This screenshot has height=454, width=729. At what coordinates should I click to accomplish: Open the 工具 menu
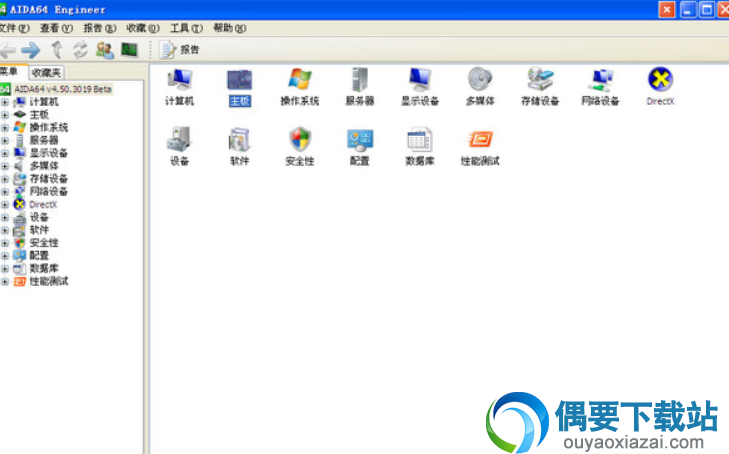point(186,28)
